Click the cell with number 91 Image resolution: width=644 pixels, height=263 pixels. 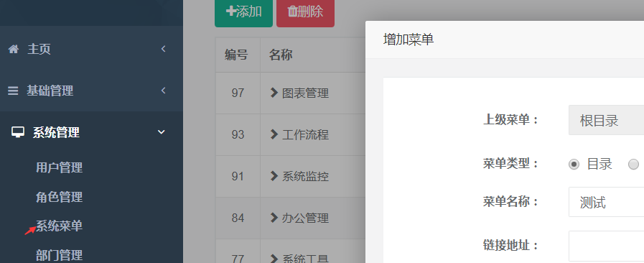click(x=238, y=176)
